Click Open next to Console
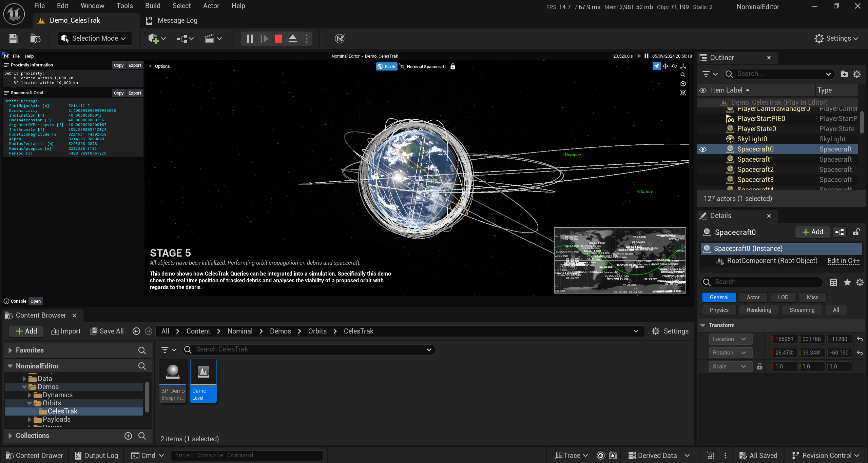The width and height of the screenshot is (868, 463). [x=36, y=301]
